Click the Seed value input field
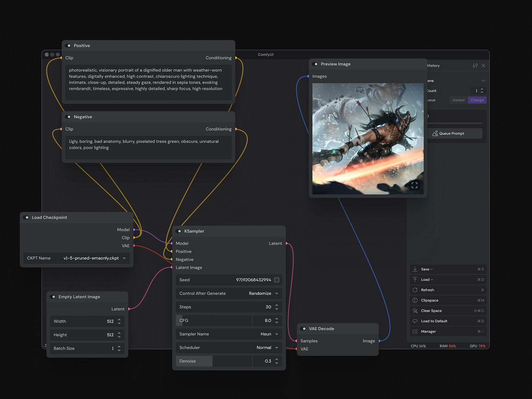 tap(253, 280)
